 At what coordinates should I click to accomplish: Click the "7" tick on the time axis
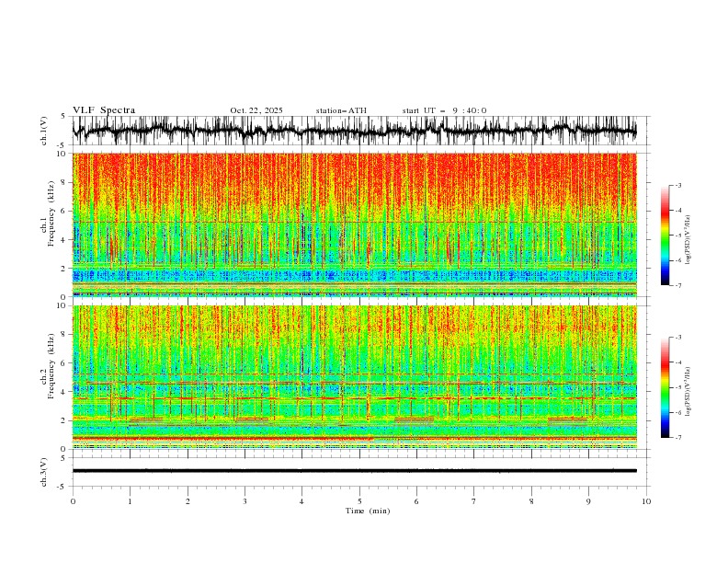[x=474, y=501]
